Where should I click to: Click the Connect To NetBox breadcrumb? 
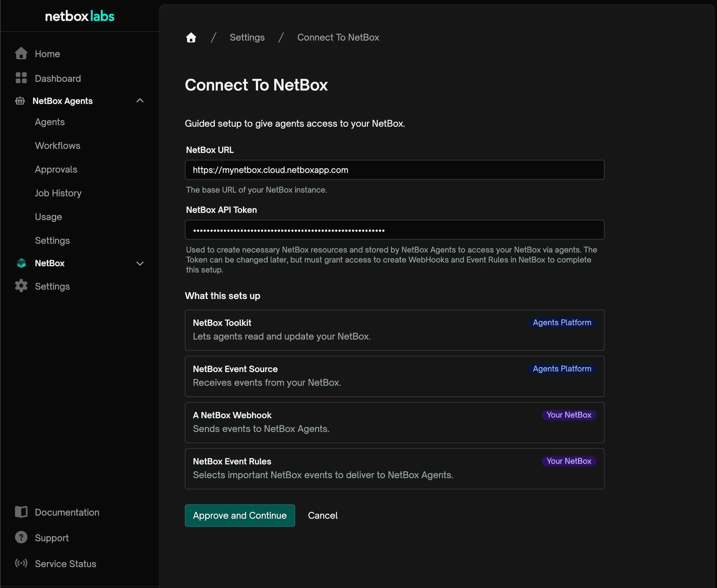338,37
